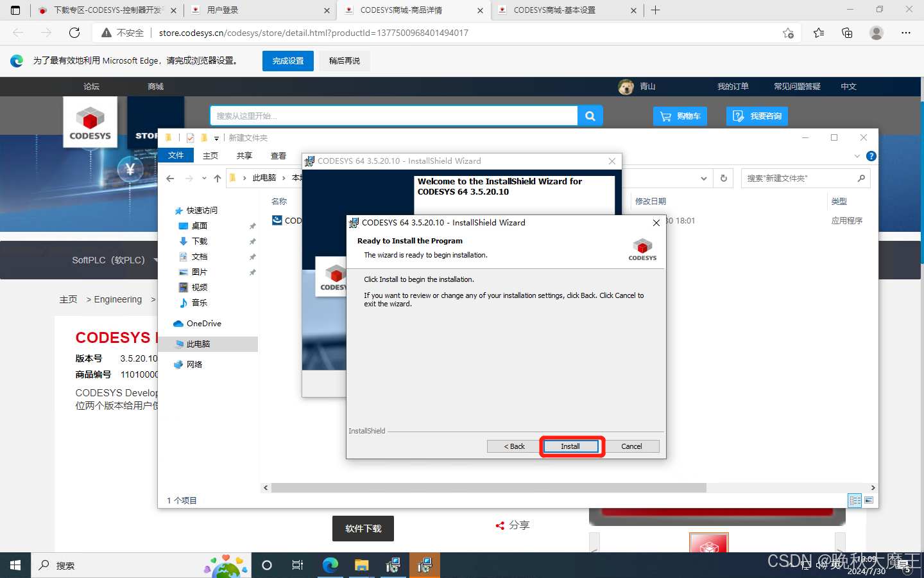Screen dimensions: 924x578
Task: Open a new browser tab
Action: coord(655,10)
